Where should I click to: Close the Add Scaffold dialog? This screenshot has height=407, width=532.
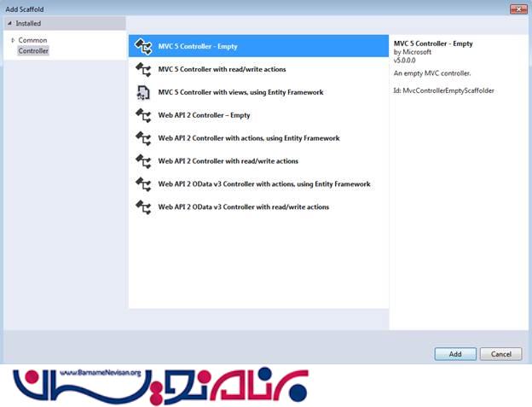[518, 9]
